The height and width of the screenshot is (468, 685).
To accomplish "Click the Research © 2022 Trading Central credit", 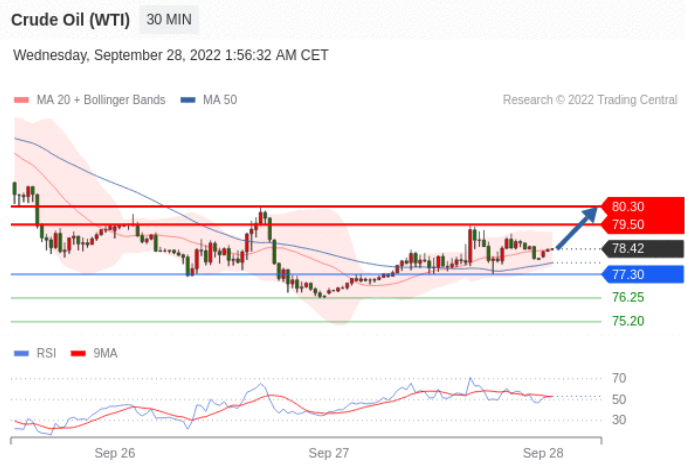I will 590,100.
